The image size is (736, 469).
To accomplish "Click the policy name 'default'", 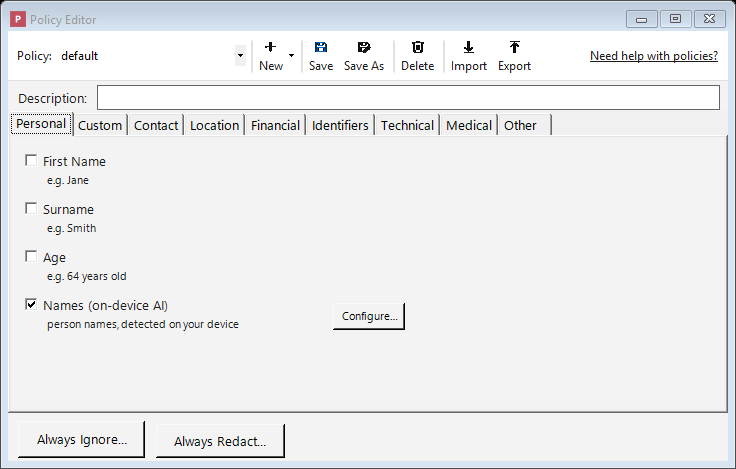I will [x=79, y=56].
